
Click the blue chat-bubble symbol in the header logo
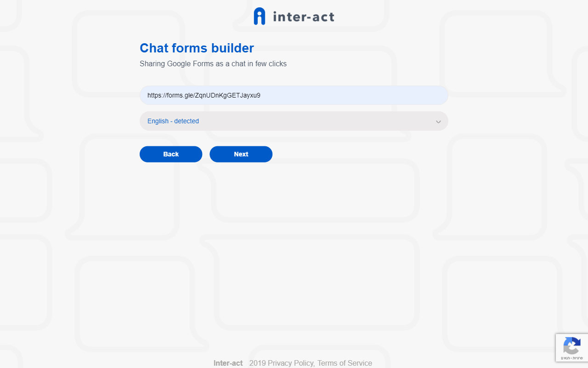click(x=260, y=16)
